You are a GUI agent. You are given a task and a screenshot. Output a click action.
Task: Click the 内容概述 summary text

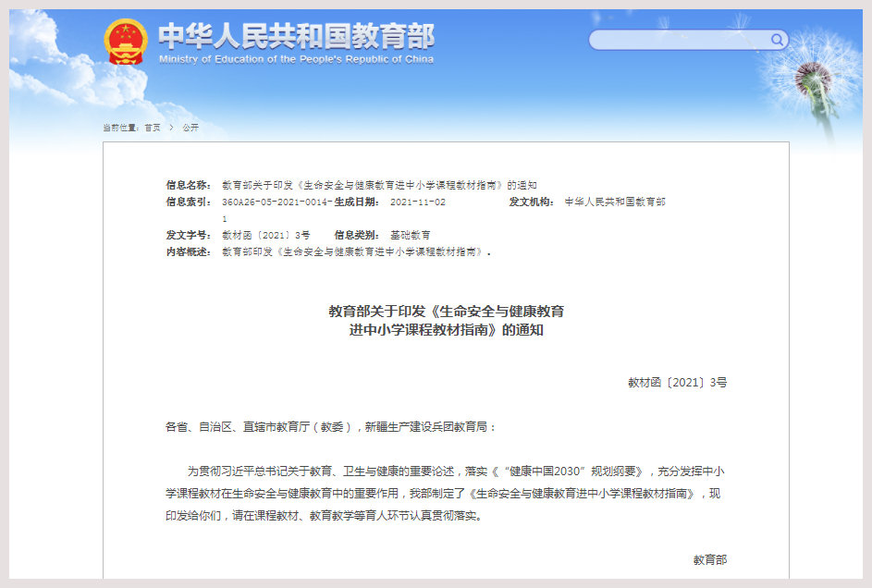[x=356, y=251]
